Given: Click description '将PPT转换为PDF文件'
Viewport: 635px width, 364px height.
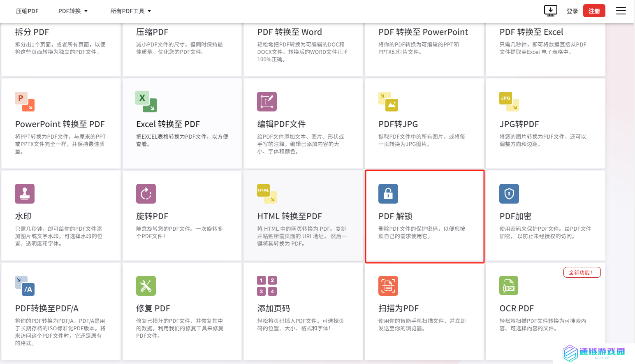Looking at the screenshot, I should click(60, 144).
